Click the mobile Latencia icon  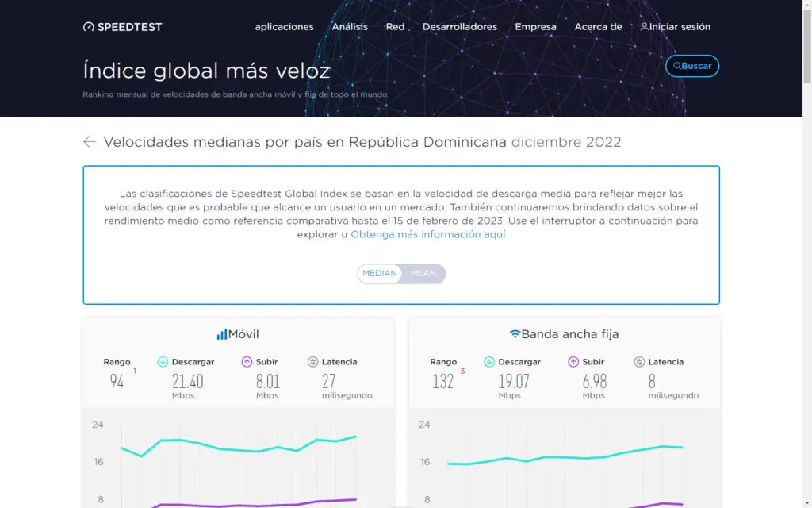(x=312, y=362)
